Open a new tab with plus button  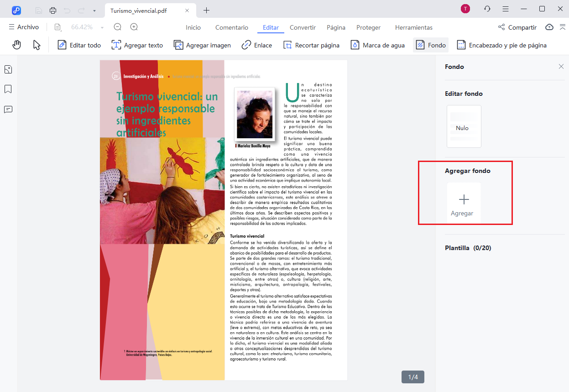point(207,10)
